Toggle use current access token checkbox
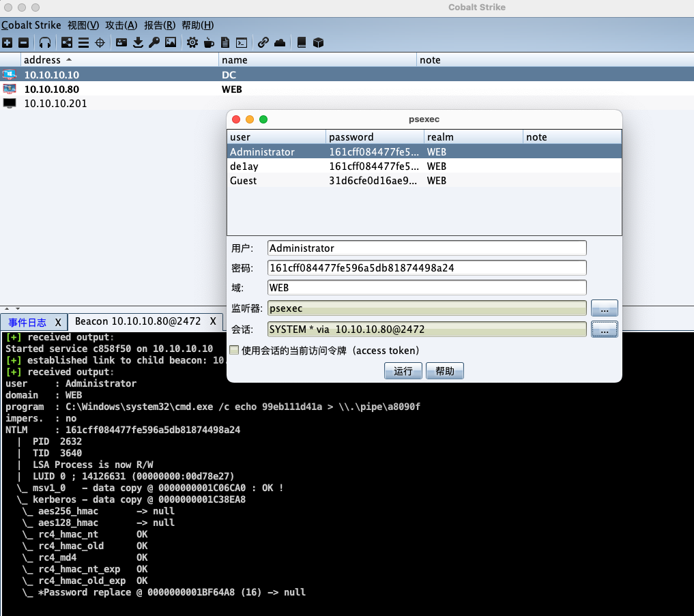 click(234, 350)
